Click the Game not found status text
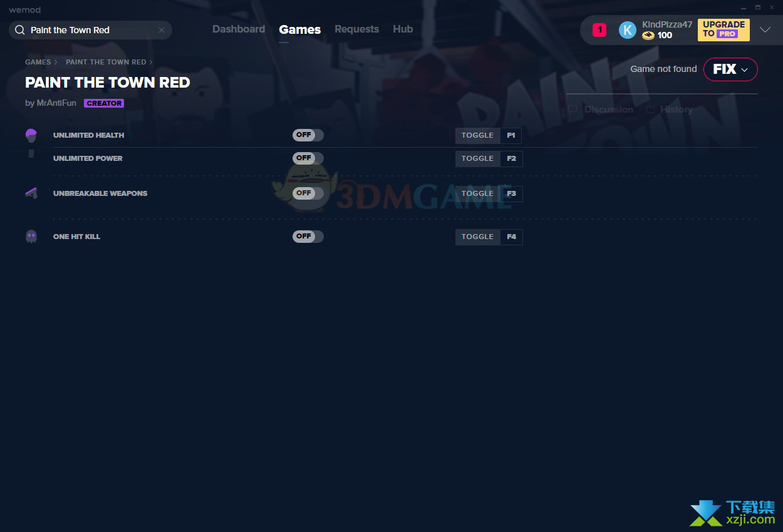The width and height of the screenshot is (783, 532). tap(663, 69)
